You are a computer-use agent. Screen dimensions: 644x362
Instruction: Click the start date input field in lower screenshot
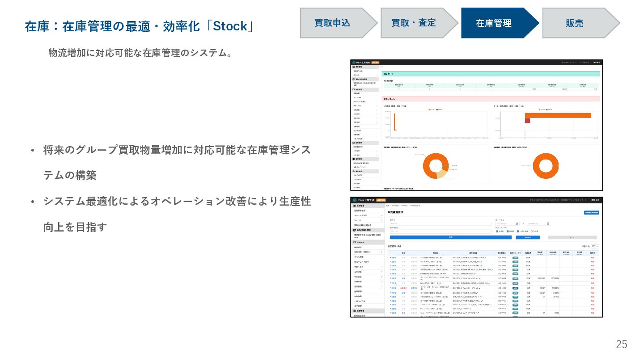pyautogui.click(x=507, y=223)
